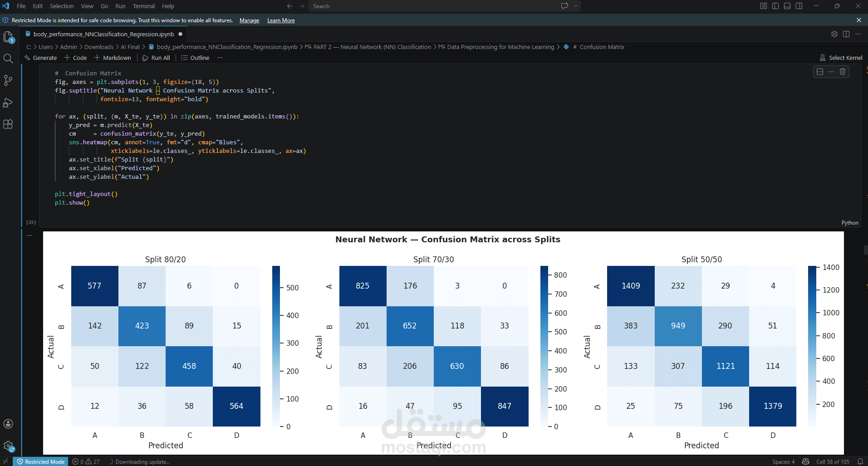Add a new Code cell
Image resolution: width=868 pixels, height=466 pixels.
tap(75, 58)
